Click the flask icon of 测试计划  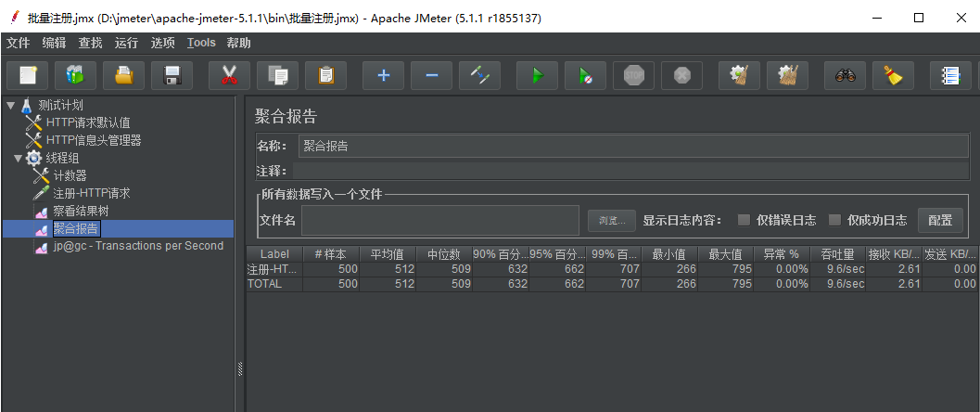click(x=26, y=105)
